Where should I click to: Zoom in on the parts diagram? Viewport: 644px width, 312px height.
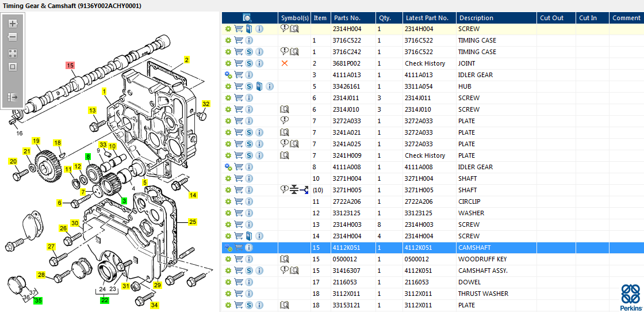(13, 24)
